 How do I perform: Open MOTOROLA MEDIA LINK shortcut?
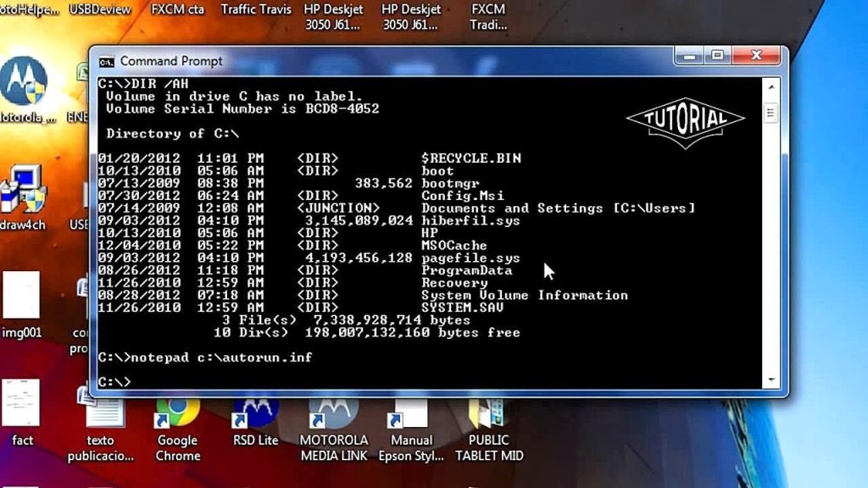(x=333, y=430)
